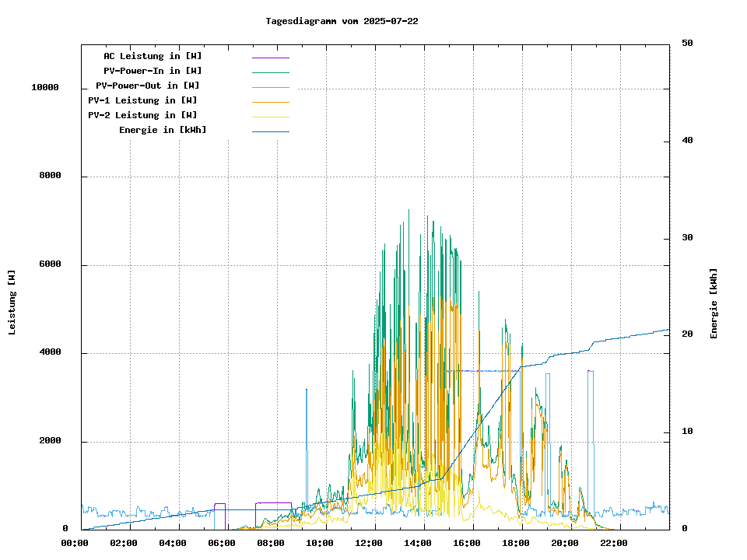Click the PV-Power-Out in [W] legend entry
This screenshot has width=747, height=560.
(x=148, y=86)
